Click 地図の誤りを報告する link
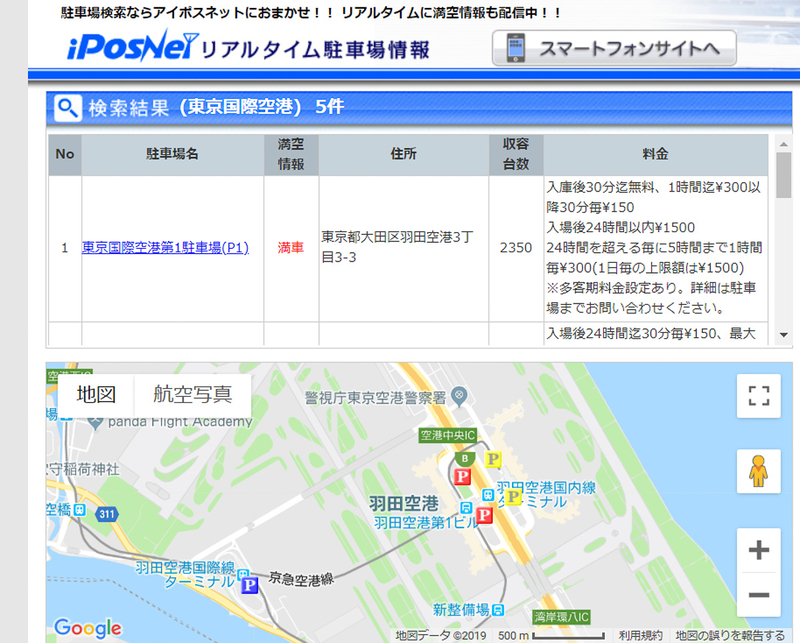800x643 pixels. point(730,635)
